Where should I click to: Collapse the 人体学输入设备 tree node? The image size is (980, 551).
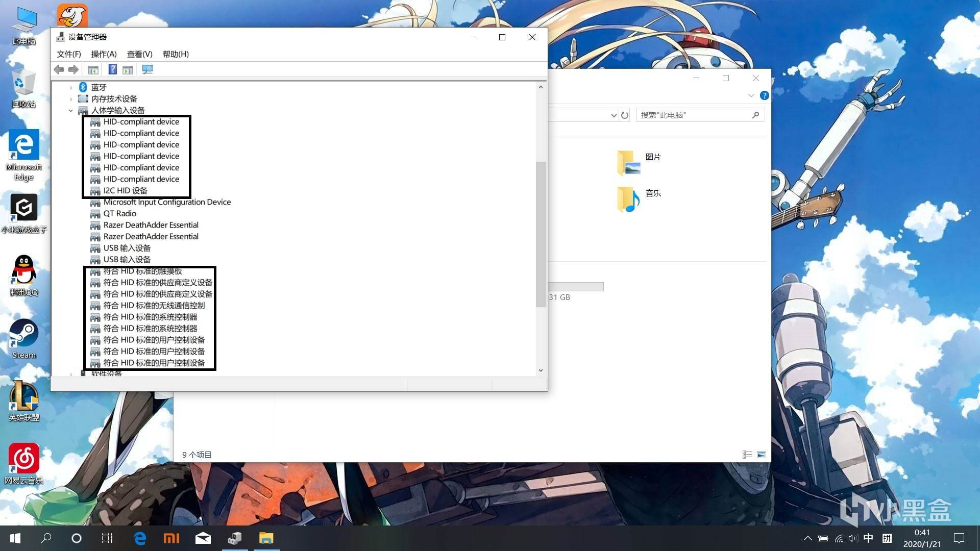tap(71, 111)
